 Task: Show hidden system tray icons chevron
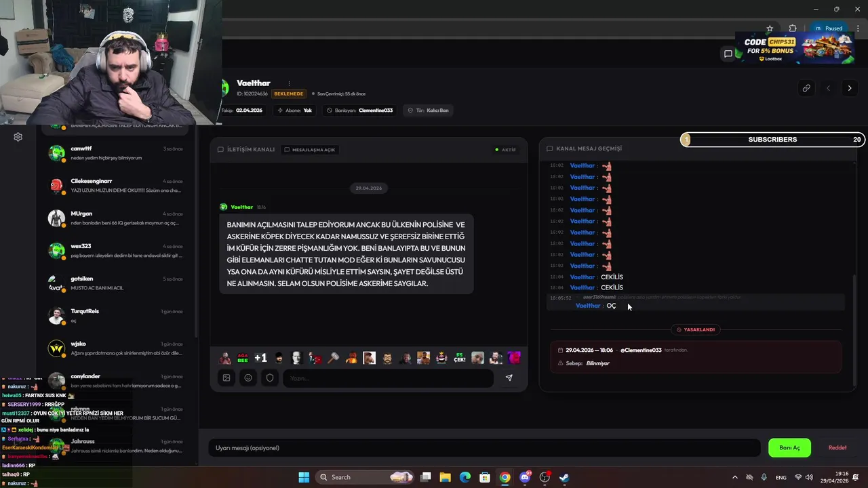point(734,477)
